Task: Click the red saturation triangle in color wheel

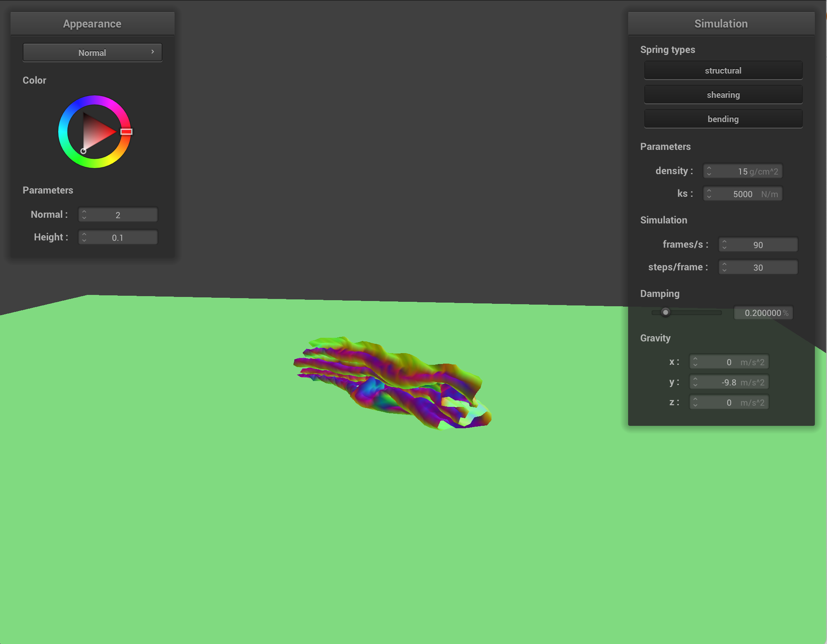Action: coord(95,131)
